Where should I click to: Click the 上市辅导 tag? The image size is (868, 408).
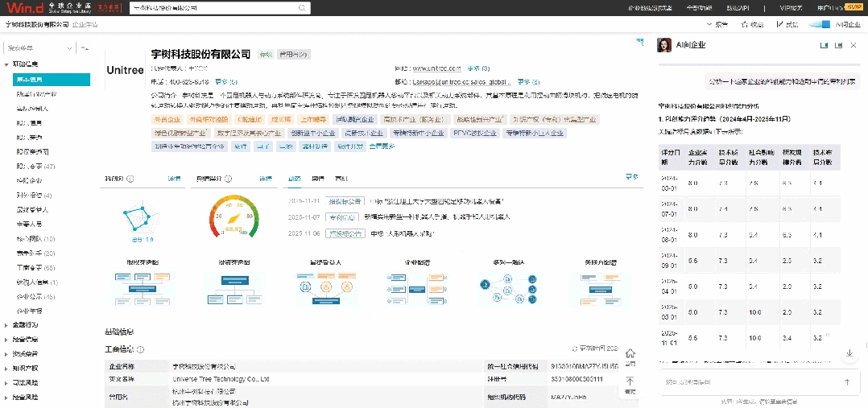coord(312,119)
